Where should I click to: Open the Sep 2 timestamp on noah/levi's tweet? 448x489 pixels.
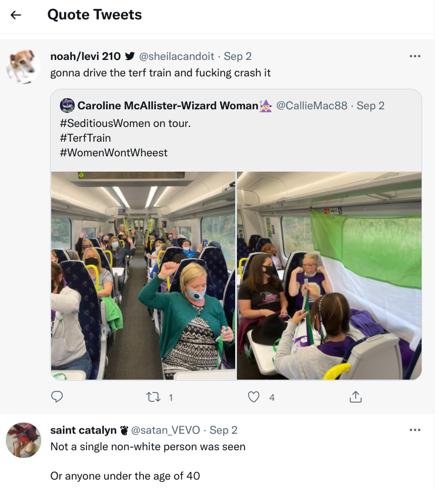[x=238, y=56]
